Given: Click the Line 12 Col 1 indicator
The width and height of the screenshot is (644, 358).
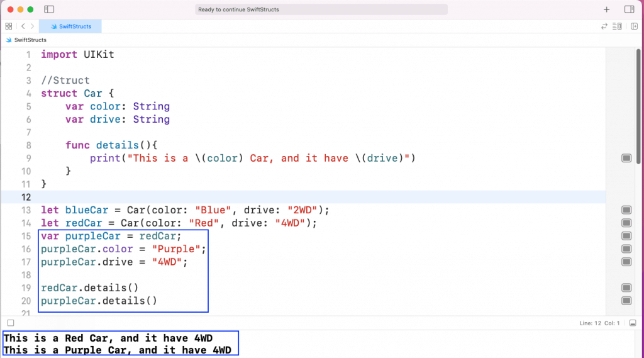Looking at the screenshot, I should pos(599,323).
